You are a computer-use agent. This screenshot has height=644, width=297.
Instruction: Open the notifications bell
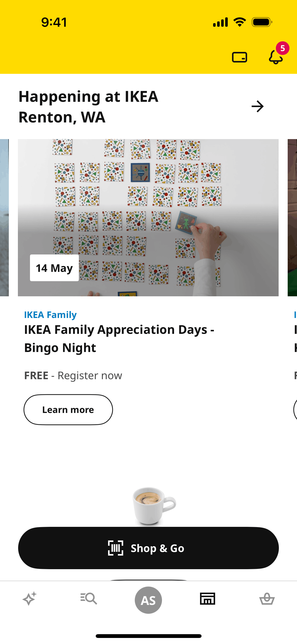point(276,57)
